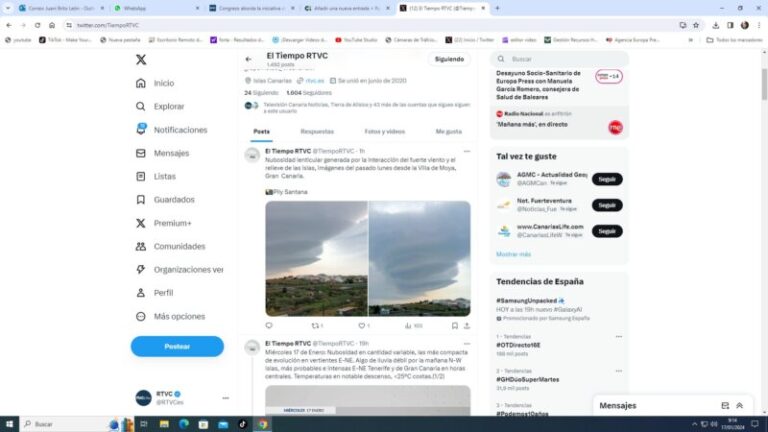Open Chrome from taskbar
Viewport: 768px width, 432px height.
(x=263, y=424)
